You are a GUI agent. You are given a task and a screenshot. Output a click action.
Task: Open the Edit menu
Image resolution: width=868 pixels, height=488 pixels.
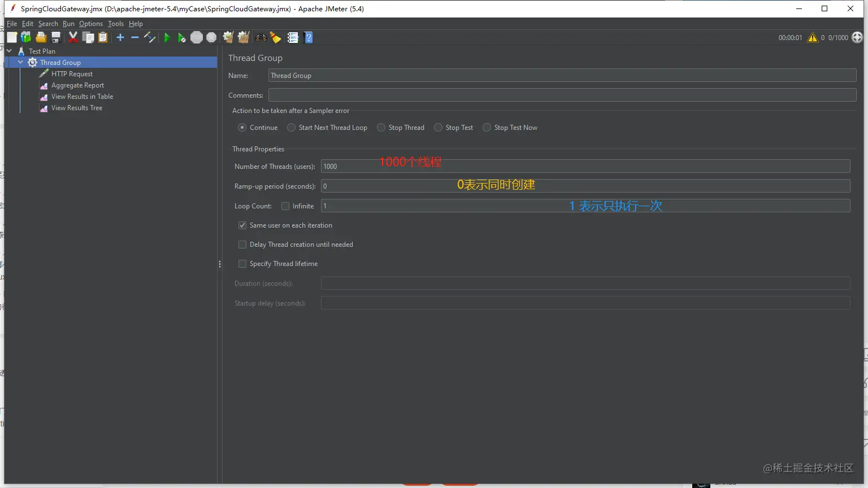tap(28, 24)
